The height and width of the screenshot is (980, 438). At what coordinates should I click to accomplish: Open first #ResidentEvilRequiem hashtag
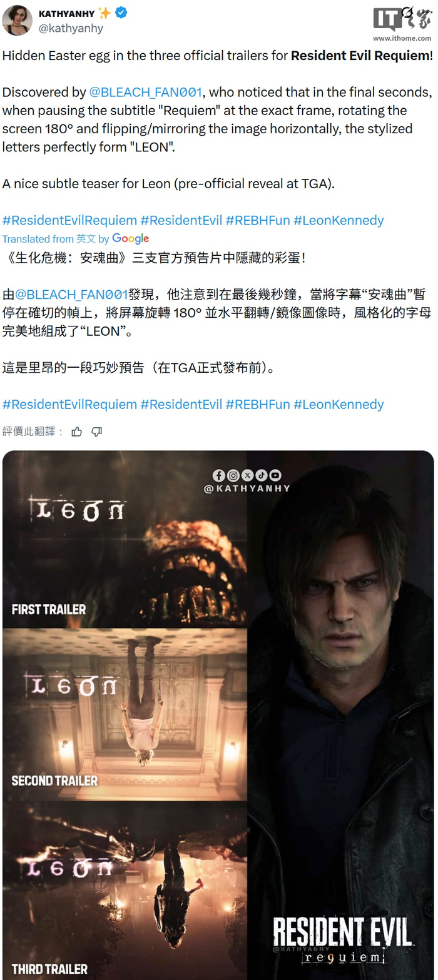pyautogui.click(x=69, y=220)
